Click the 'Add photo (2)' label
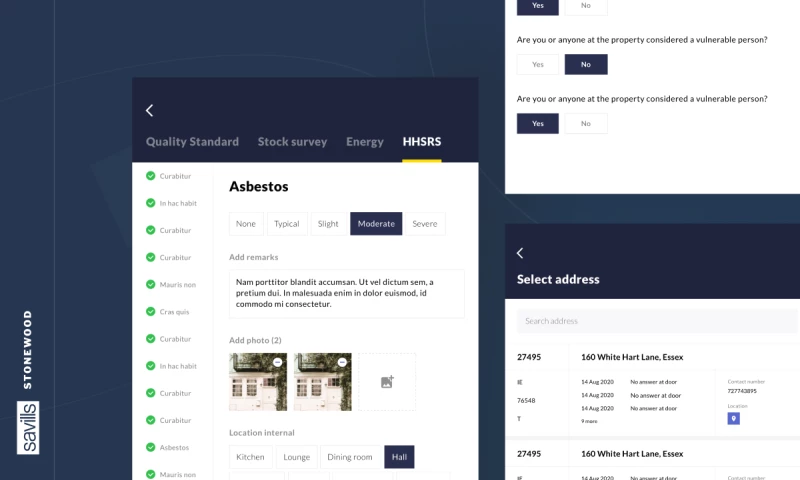The width and height of the screenshot is (800, 480). point(255,340)
